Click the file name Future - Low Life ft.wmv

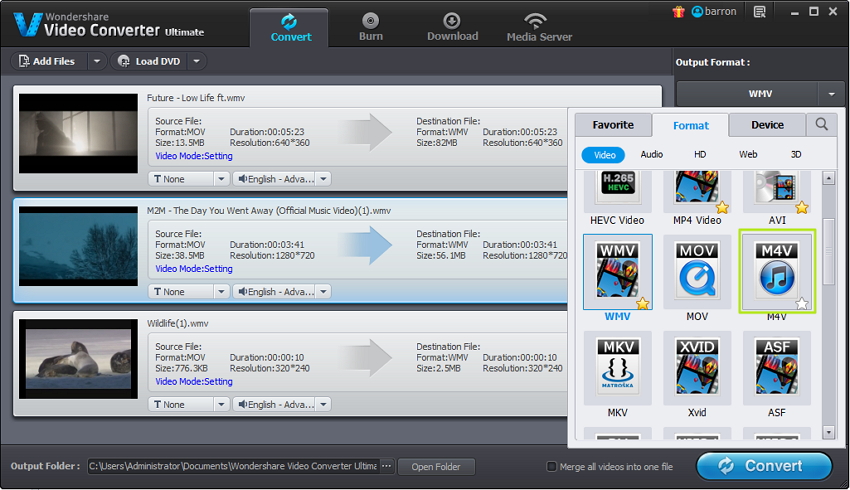(x=196, y=98)
